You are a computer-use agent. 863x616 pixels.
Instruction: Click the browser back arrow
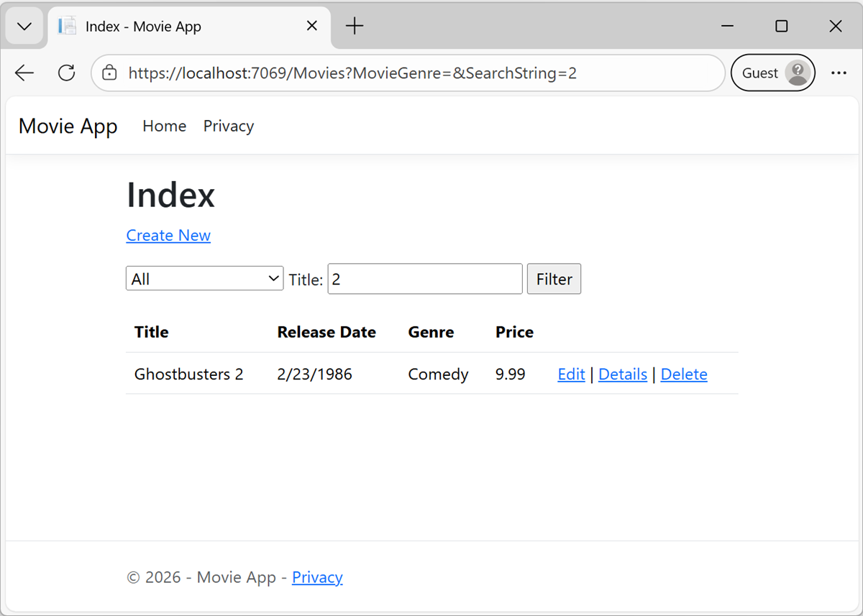(x=24, y=73)
